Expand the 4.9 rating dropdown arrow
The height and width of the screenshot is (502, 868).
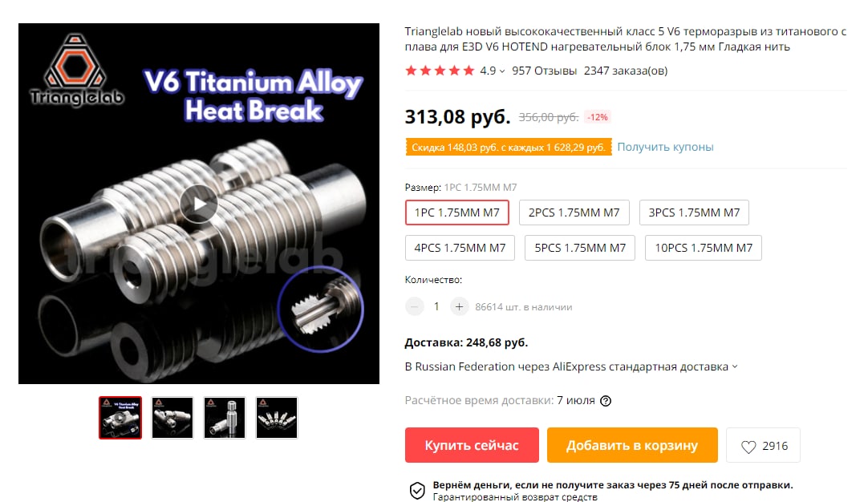pyautogui.click(x=502, y=71)
